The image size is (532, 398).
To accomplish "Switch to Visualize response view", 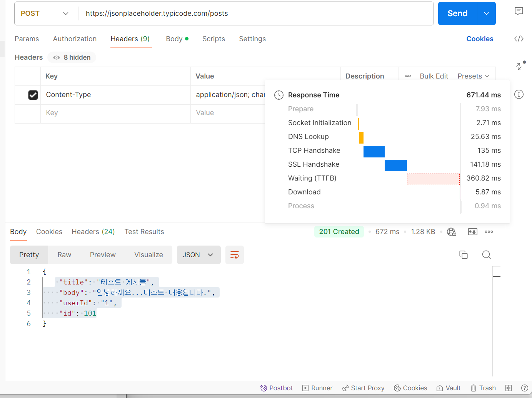I will [148, 255].
